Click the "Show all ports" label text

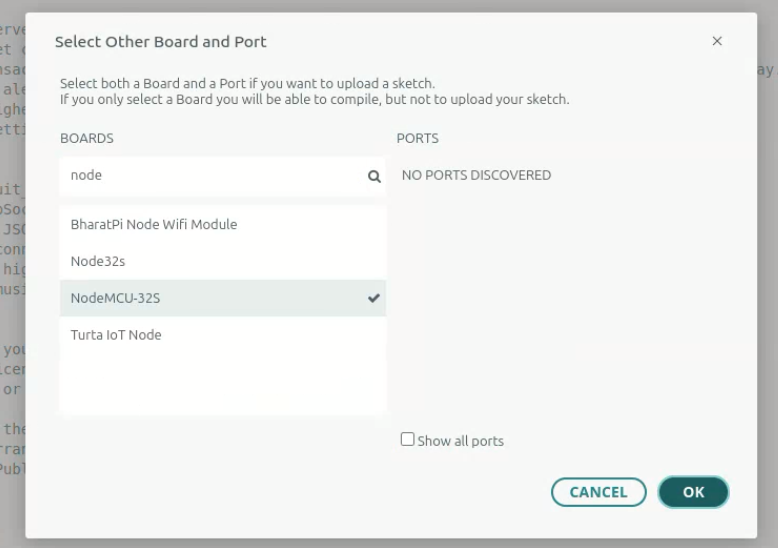[461, 441]
